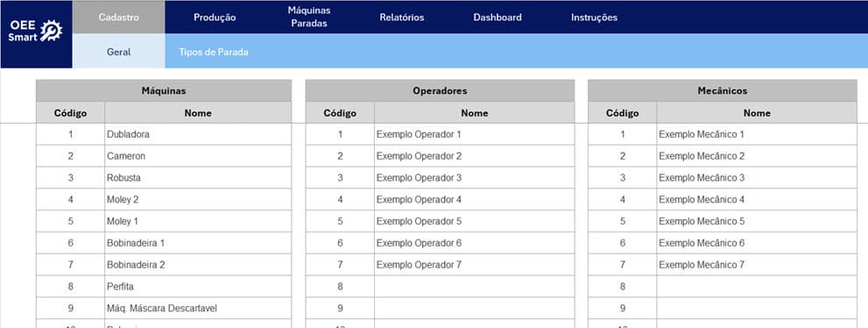Screen dimensions: 868x328
Task: Switch to Tipos de Parada sub-tab
Action: coord(214,52)
